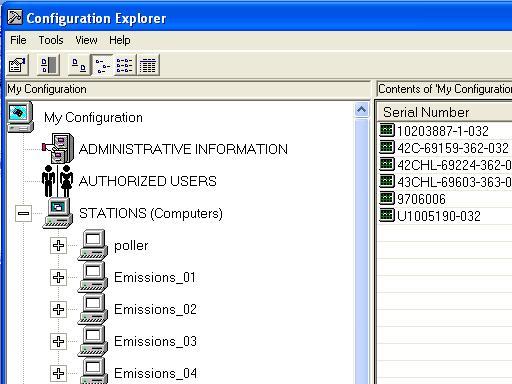Expand the poller station node
Image resolution: width=512 pixels, height=384 pixels.
(58, 245)
